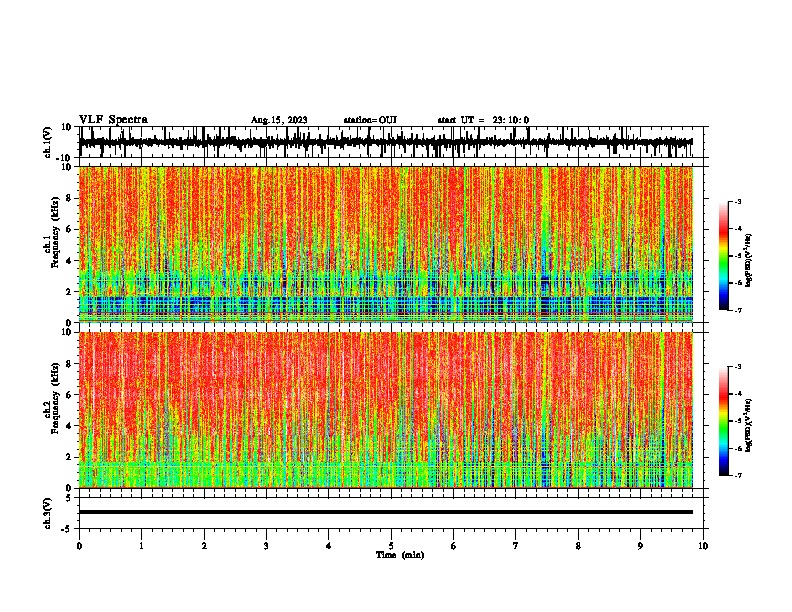Click inside the ch.2 spectrogram panel

point(386,410)
